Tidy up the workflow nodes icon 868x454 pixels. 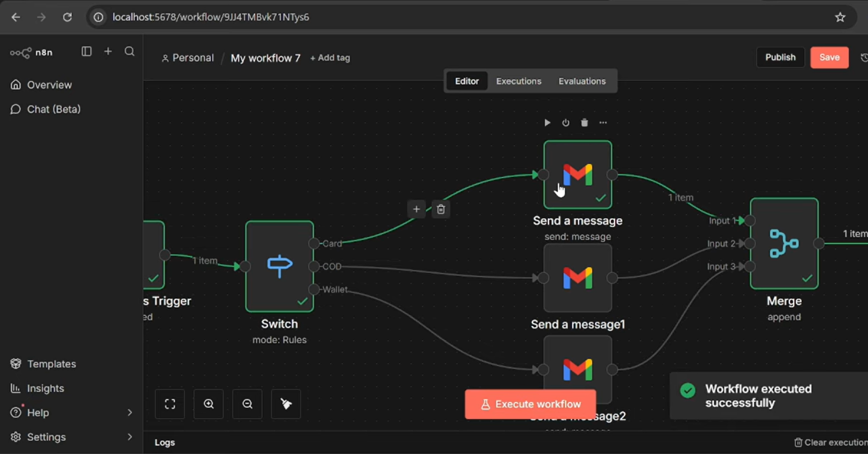tap(286, 404)
